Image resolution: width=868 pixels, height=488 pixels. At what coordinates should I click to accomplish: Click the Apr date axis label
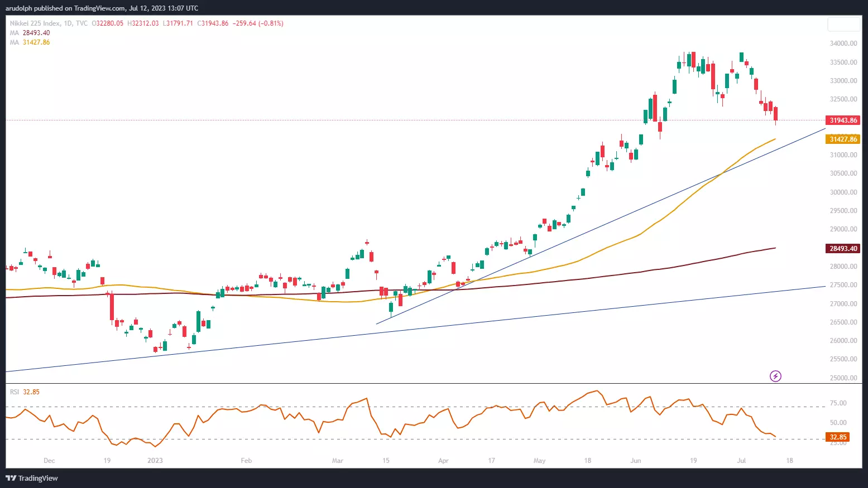443,461
